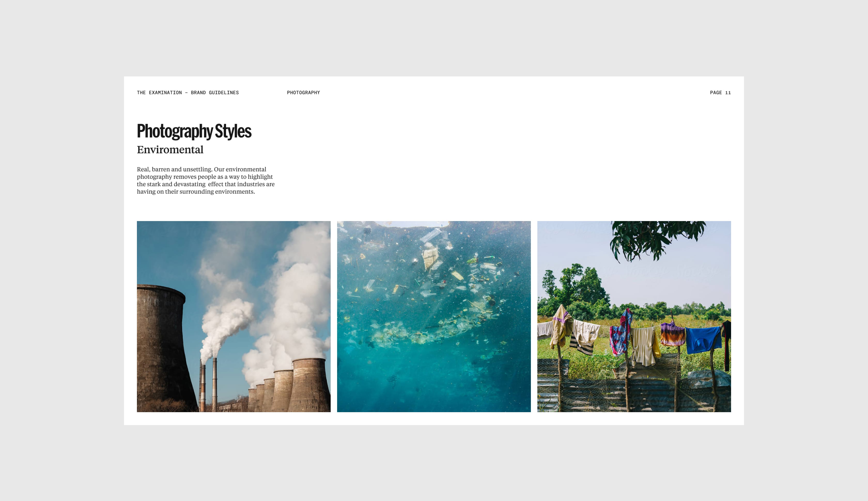This screenshot has height=501, width=868.
Task: Click the 'PAGE 11' page number
Action: [720, 92]
